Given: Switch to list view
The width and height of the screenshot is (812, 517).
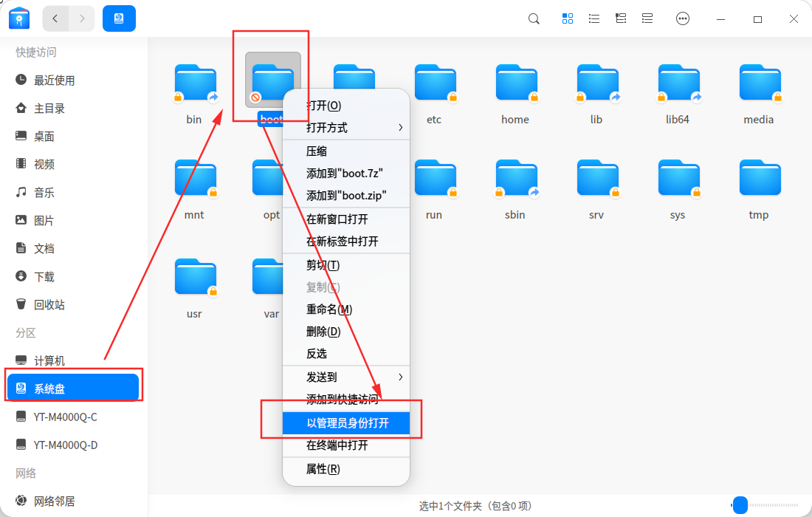Looking at the screenshot, I should coord(594,18).
